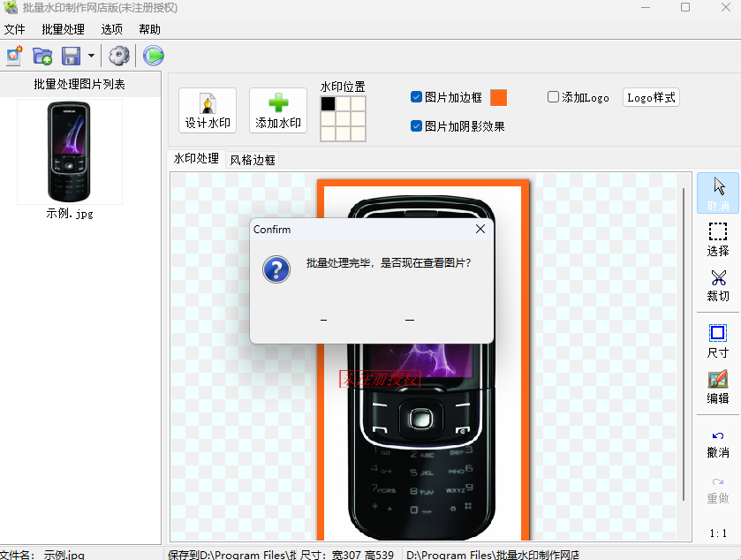Open the 帮助 menu
741x560 pixels.
[x=150, y=29]
